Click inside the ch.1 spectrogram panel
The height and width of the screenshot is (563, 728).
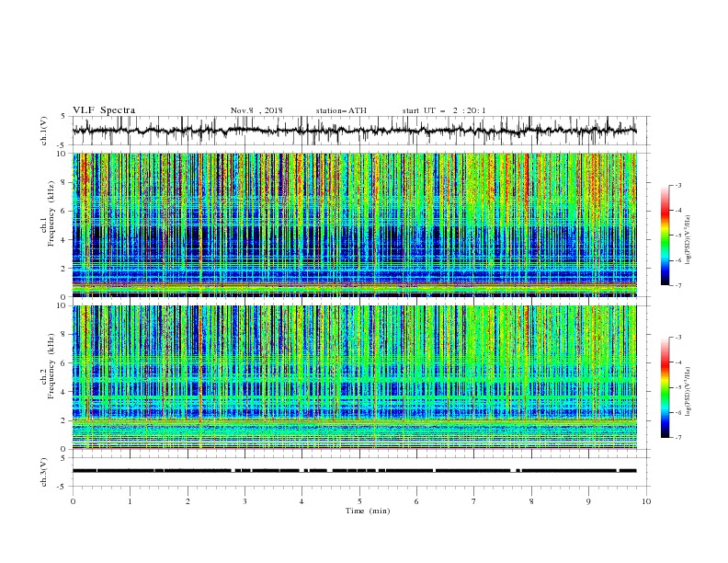pyautogui.click(x=355, y=224)
